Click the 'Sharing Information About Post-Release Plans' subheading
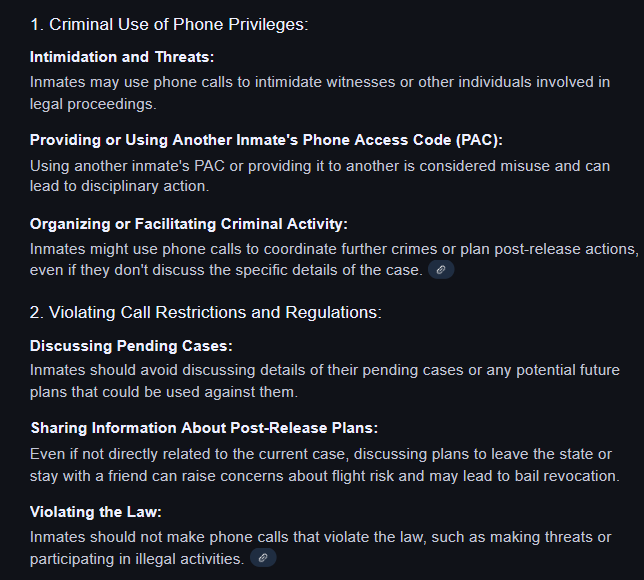Image resolution: width=644 pixels, height=580 pixels. point(204,428)
